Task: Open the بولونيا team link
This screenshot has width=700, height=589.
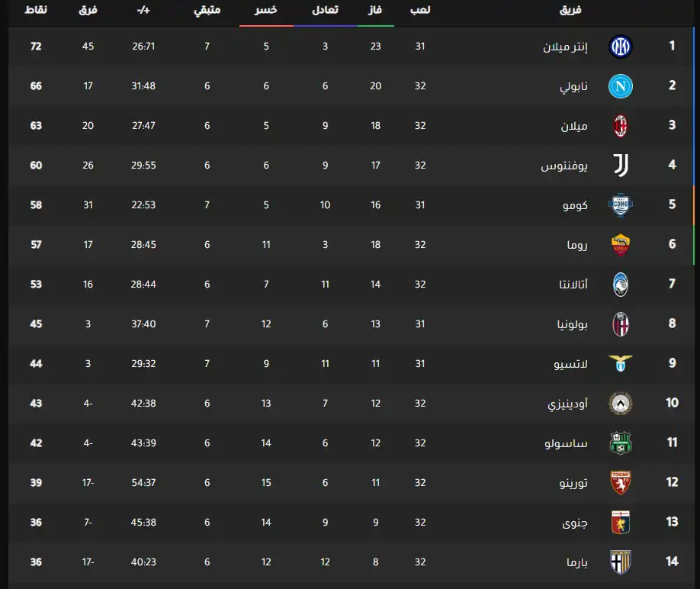Action: point(573,324)
